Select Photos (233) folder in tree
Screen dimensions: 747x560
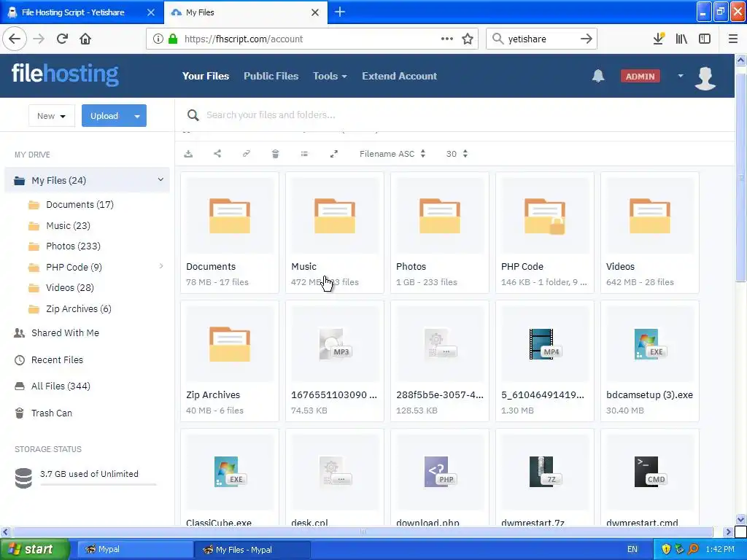coord(73,246)
